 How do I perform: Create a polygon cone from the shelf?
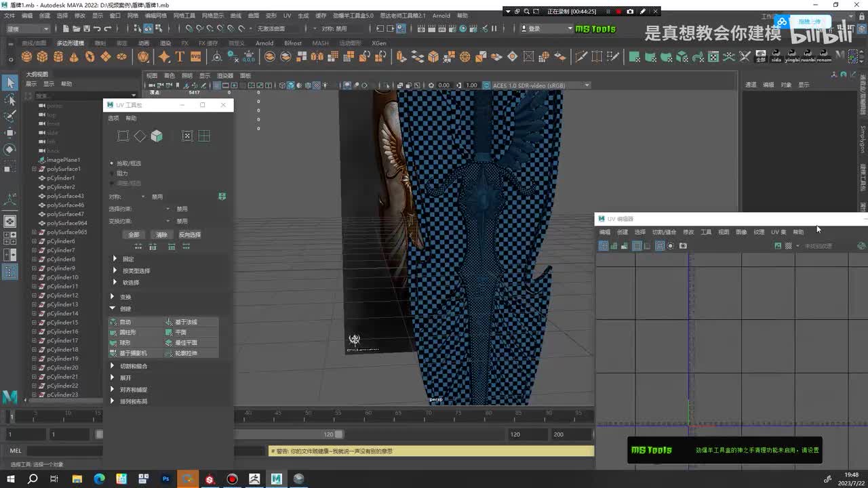tap(75, 57)
